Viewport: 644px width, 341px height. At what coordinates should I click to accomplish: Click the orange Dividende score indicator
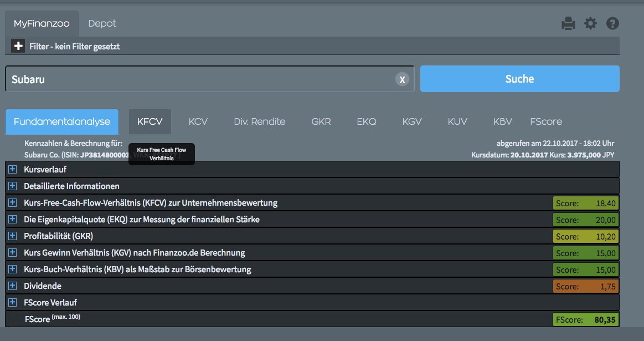click(585, 286)
